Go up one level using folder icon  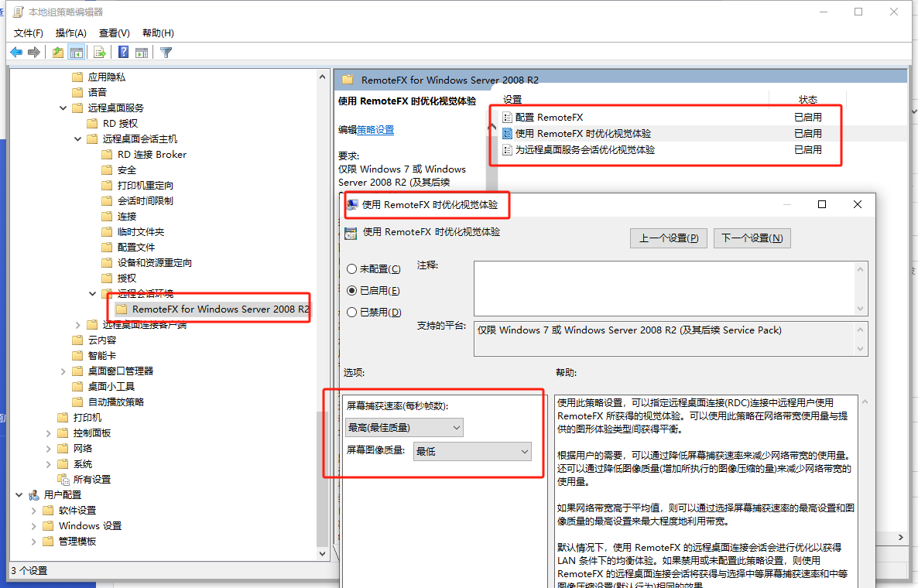point(58,53)
